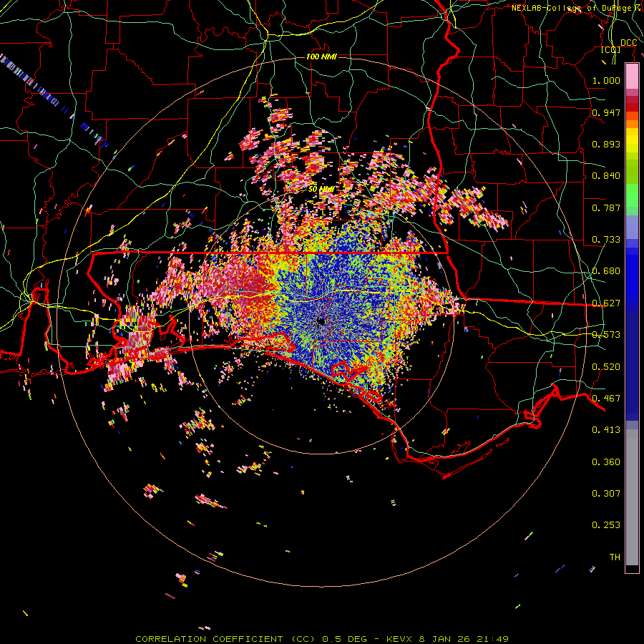
Task: Pick the pink swatch beside 1.000
Action: pos(632,77)
